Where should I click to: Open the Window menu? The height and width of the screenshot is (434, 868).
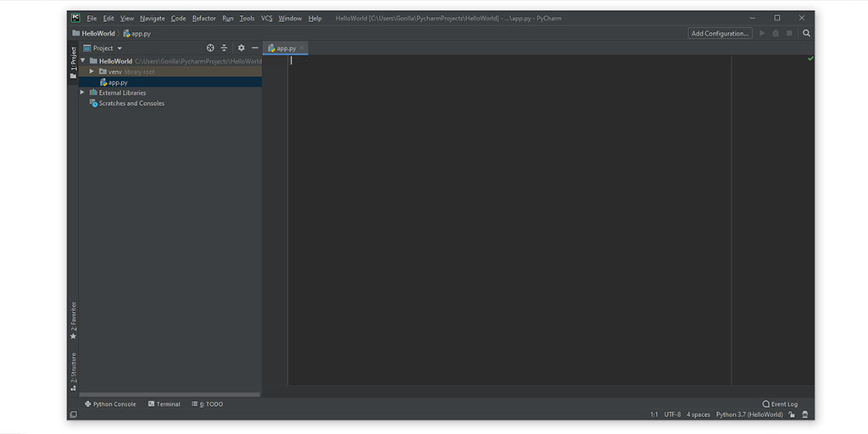tap(290, 19)
